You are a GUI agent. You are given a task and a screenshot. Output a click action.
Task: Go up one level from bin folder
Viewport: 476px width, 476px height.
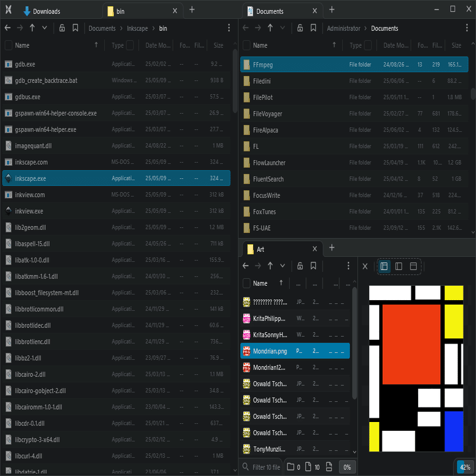32,28
